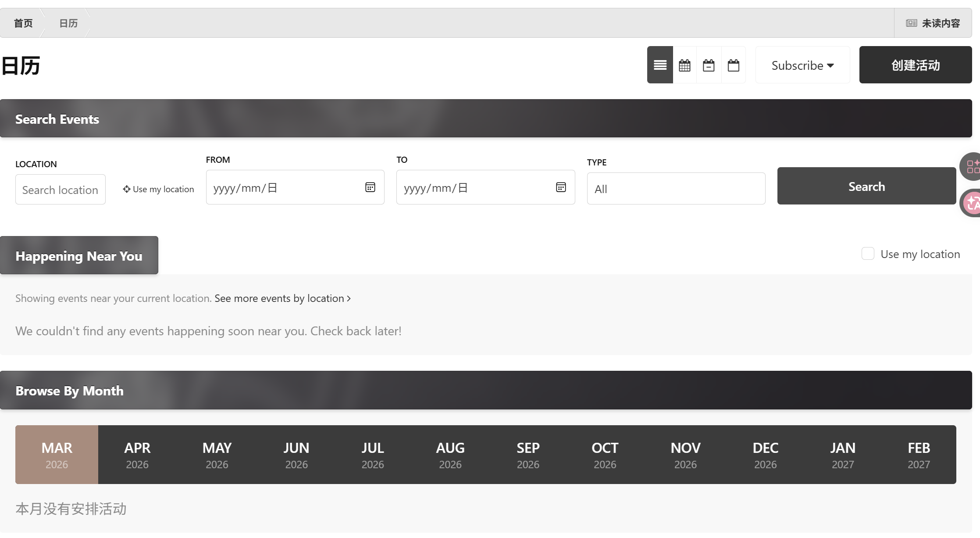Click the crosshair Use my location icon
The height and width of the screenshot is (538, 980).
point(127,189)
